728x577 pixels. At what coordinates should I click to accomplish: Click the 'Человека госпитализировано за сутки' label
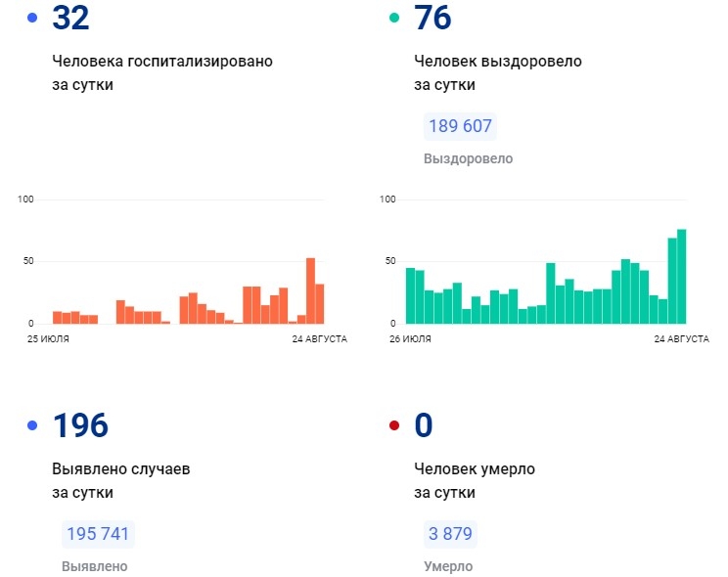coord(162,72)
